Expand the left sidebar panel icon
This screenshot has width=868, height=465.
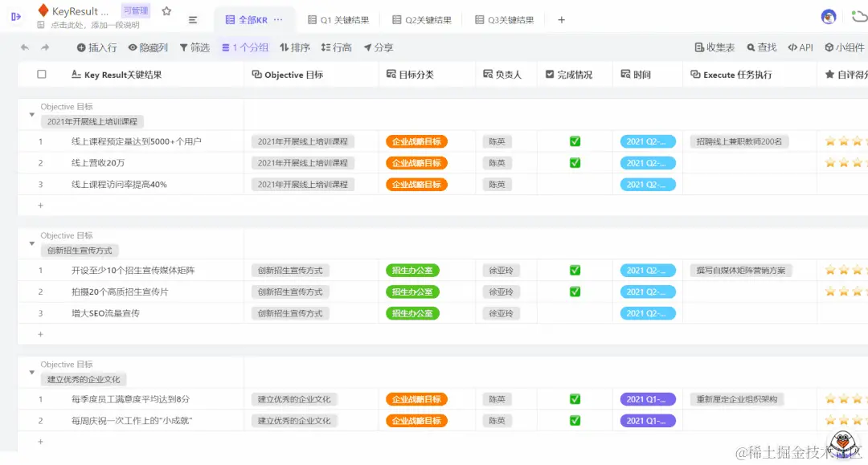pyautogui.click(x=16, y=17)
